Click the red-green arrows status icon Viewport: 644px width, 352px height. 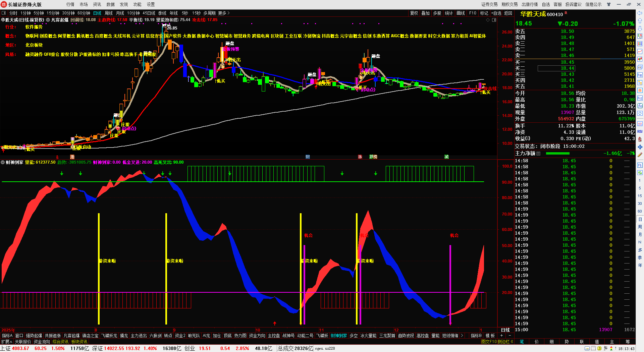(x=611, y=349)
